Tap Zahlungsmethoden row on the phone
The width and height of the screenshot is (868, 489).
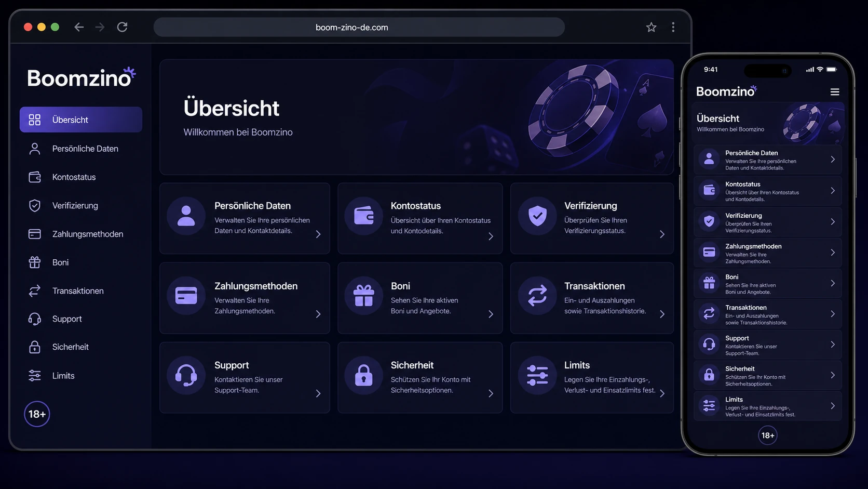(767, 253)
